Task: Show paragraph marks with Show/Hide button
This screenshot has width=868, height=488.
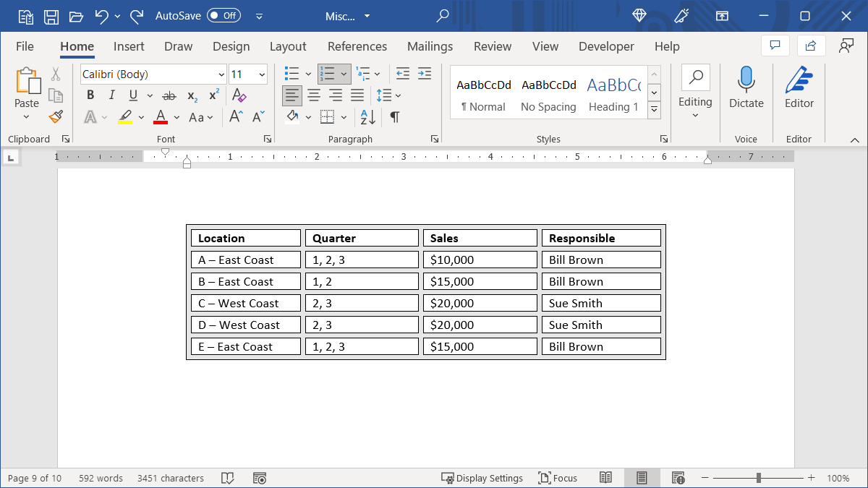Action: pos(394,116)
